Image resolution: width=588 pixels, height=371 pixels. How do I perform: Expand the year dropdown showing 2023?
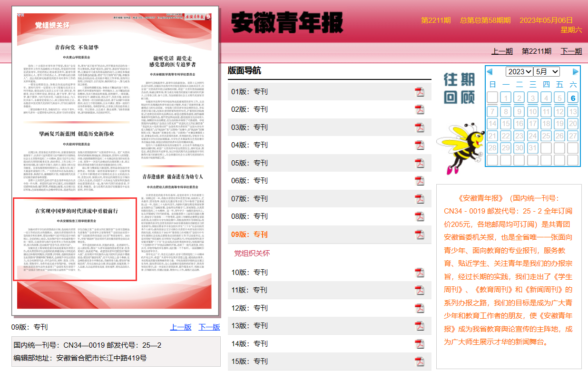[x=519, y=72]
